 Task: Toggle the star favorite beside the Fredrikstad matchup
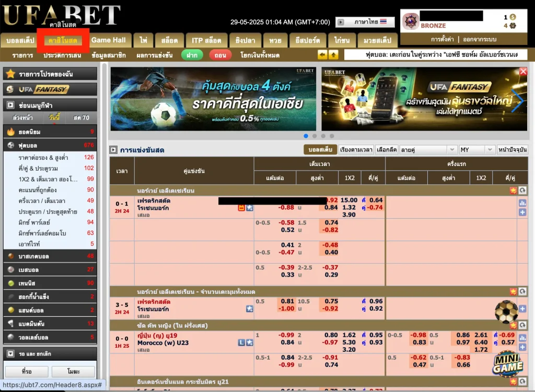(250, 207)
